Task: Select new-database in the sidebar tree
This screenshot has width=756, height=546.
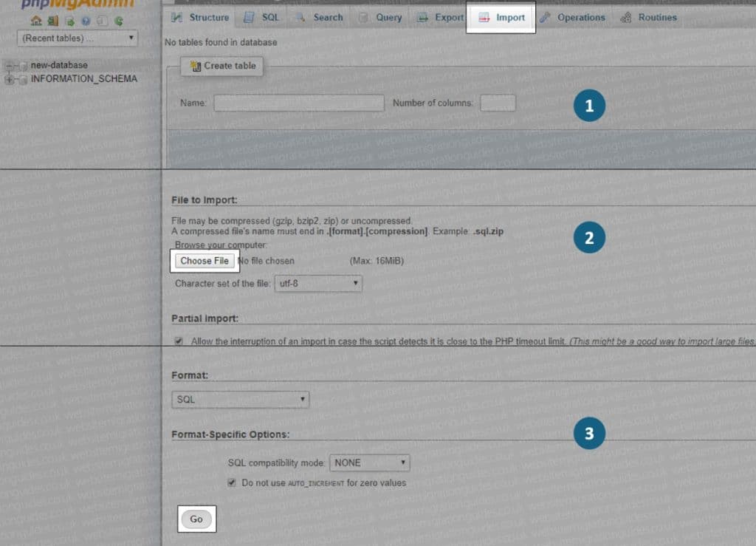Action: pyautogui.click(x=59, y=65)
